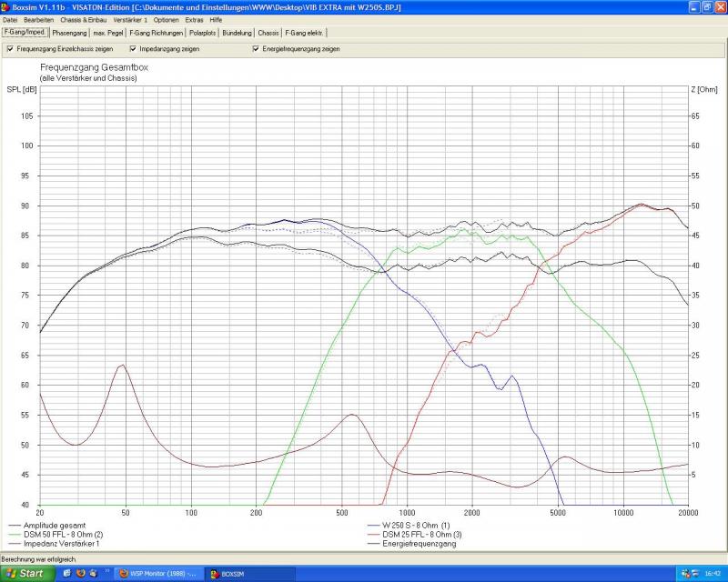
Task: Select the max. Pegel tab
Action: tap(107, 33)
